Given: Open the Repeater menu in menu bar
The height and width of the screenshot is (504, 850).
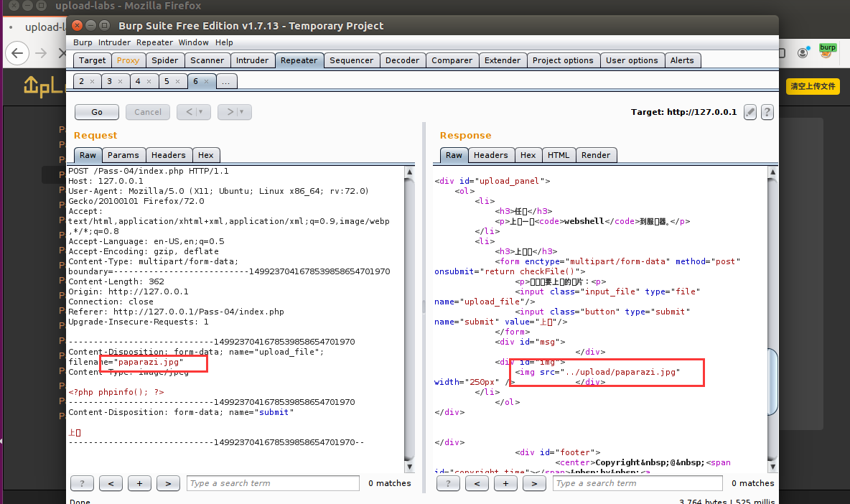Looking at the screenshot, I should (x=154, y=42).
